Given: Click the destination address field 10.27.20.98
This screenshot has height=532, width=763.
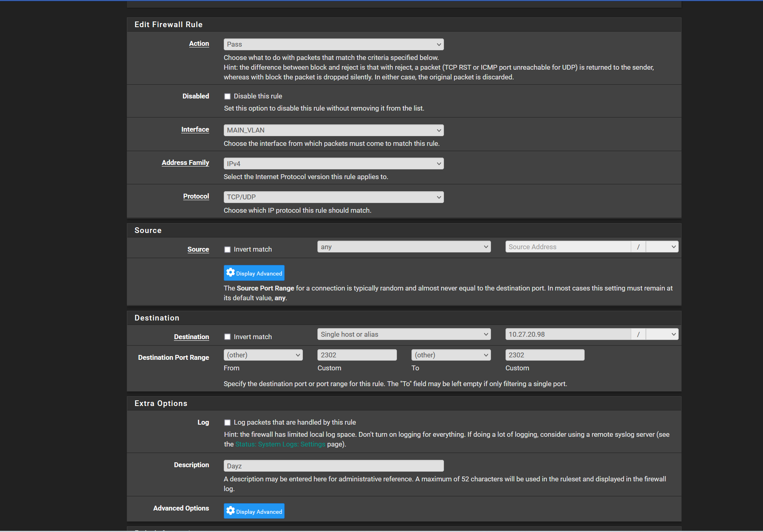Looking at the screenshot, I should coord(568,334).
